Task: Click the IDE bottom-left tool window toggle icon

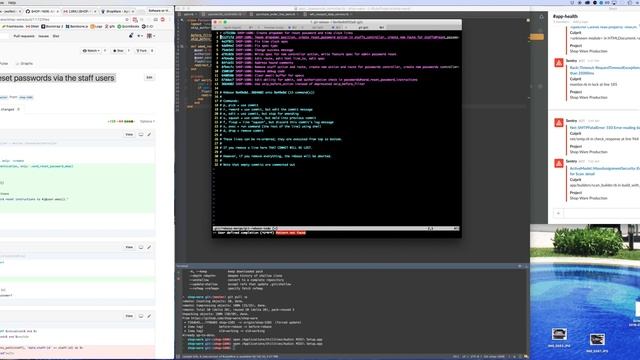Action: point(178,357)
